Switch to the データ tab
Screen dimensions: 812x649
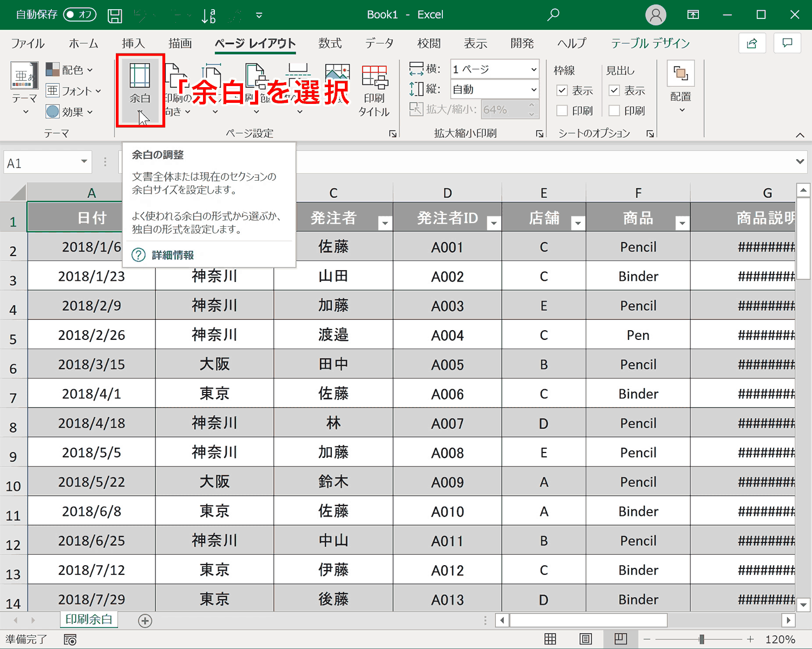pos(379,43)
